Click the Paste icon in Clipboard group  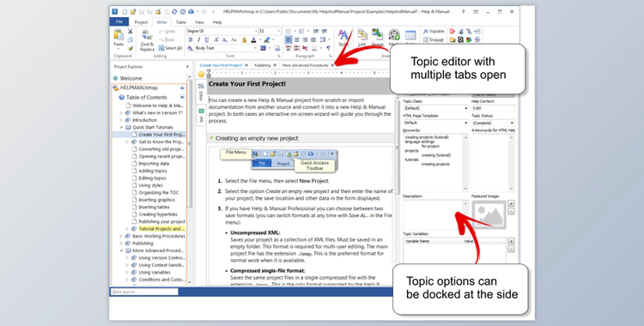118,34
